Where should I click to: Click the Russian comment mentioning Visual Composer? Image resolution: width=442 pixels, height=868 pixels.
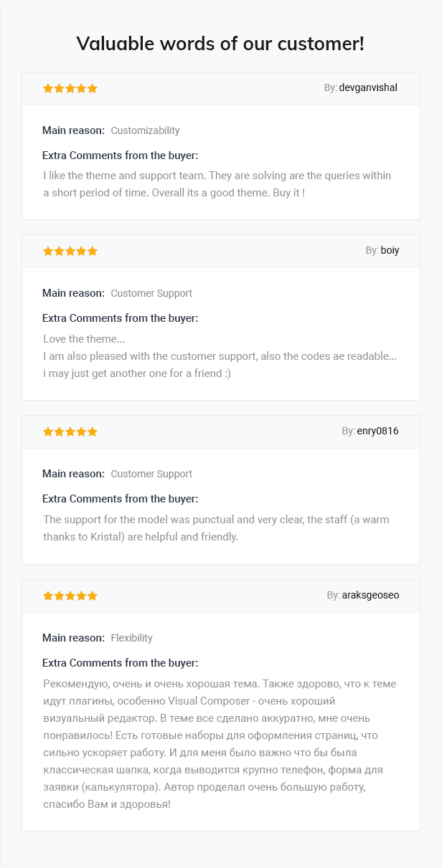click(x=220, y=744)
